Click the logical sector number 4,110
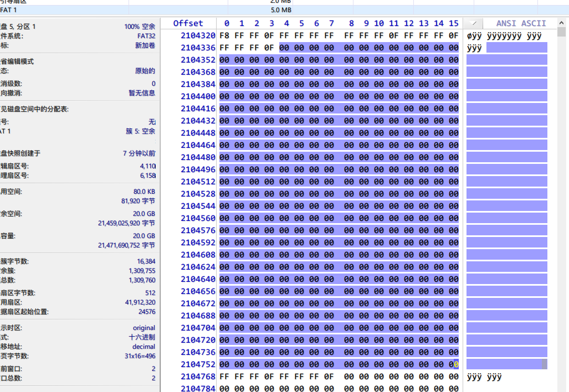The height and width of the screenshot is (392, 569). pyautogui.click(x=148, y=166)
